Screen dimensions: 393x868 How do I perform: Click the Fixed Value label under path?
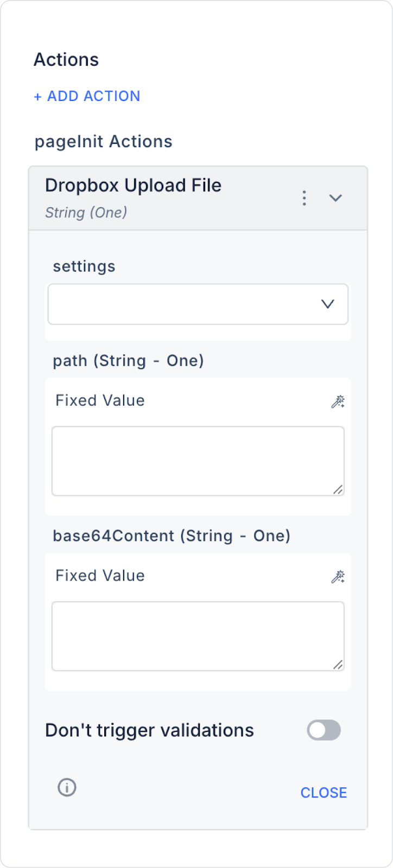[x=100, y=400]
